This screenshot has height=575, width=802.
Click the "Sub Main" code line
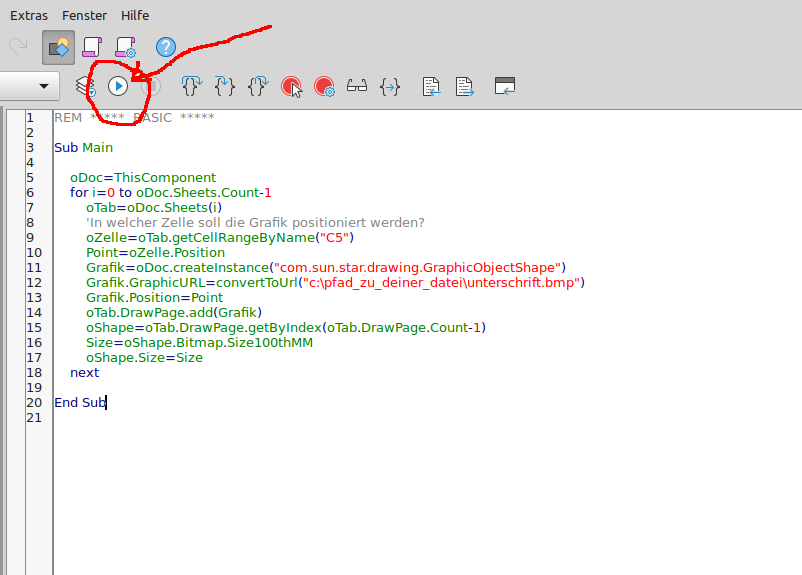point(83,147)
